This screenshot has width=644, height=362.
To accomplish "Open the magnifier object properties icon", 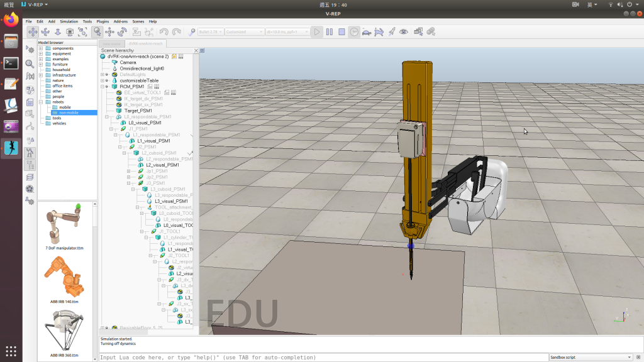I will tap(30, 63).
